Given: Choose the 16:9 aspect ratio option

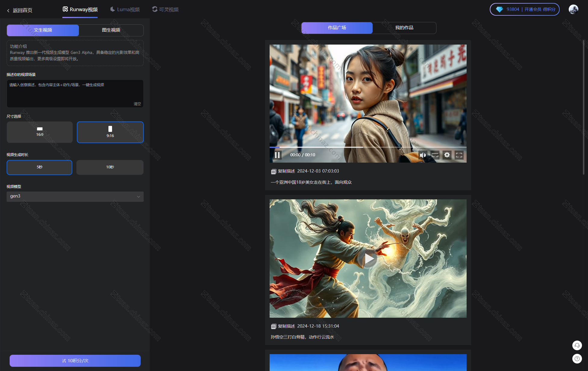Looking at the screenshot, I should pos(40,132).
